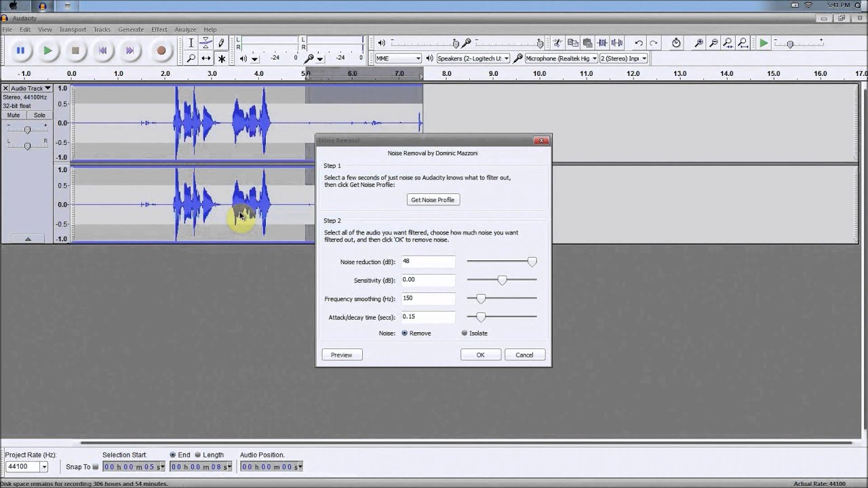Click the Noise reduction value field
The height and width of the screenshot is (488, 868).
tap(427, 261)
